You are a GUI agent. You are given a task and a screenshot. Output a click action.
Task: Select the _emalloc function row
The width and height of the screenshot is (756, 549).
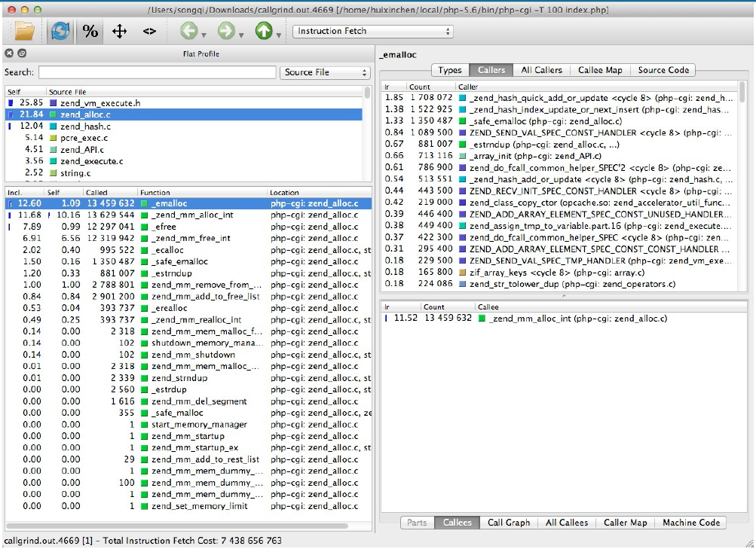point(188,203)
